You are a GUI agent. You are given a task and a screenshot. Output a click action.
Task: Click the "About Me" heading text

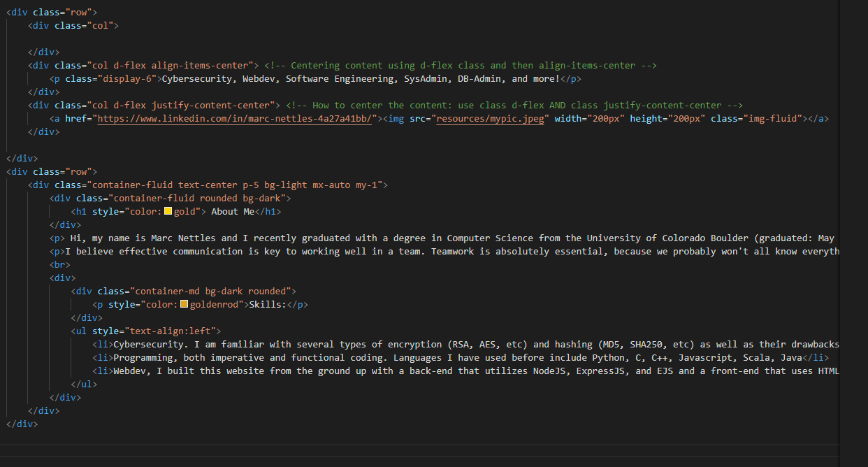click(x=232, y=212)
